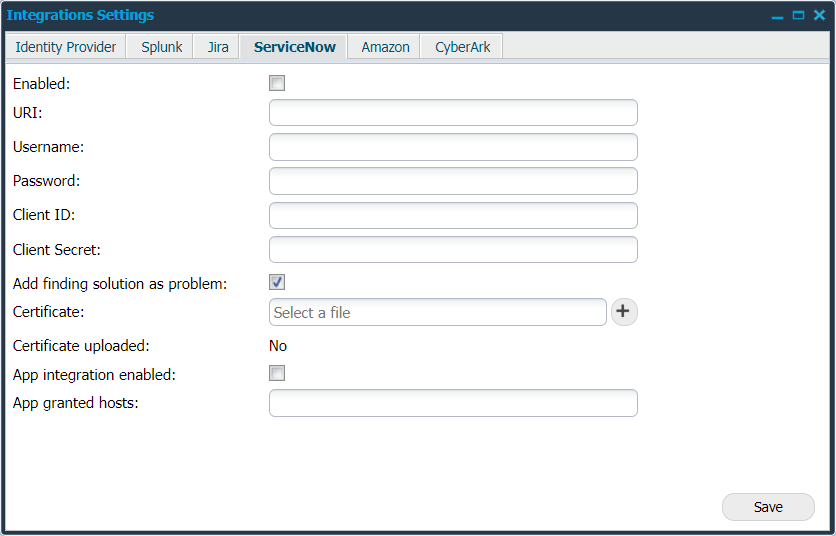
Task: Toggle App integration enabled checkbox
Action: pos(277,374)
